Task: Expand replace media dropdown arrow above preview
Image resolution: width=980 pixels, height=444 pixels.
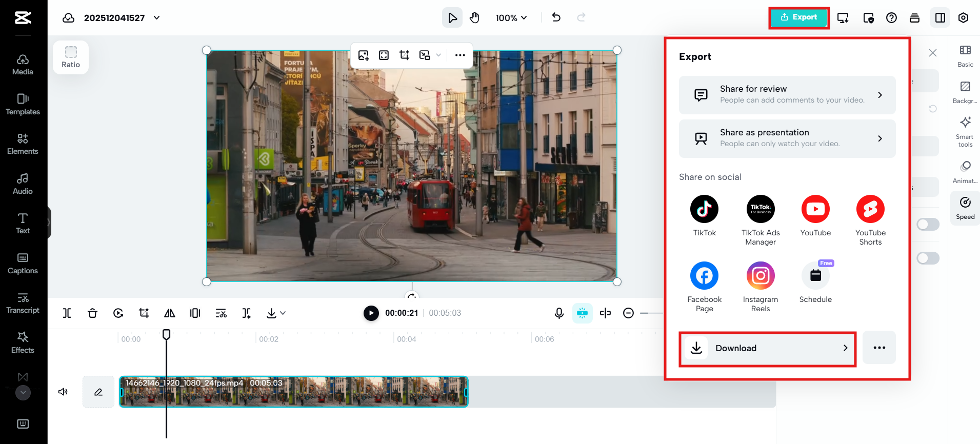Action: (438, 55)
